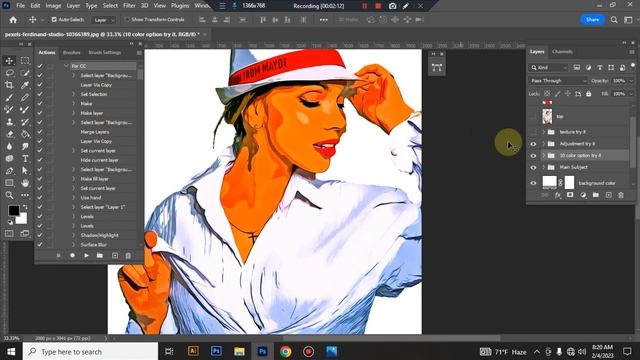Image resolution: width=640 pixels, height=360 pixels.
Task: Enable Show Transform Controls checkbox
Action: pos(127,20)
